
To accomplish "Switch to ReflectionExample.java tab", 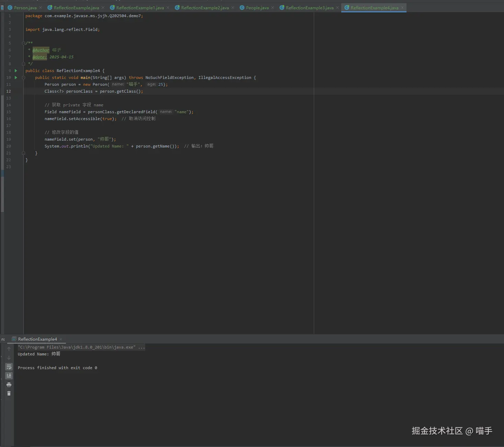I will pos(76,8).
